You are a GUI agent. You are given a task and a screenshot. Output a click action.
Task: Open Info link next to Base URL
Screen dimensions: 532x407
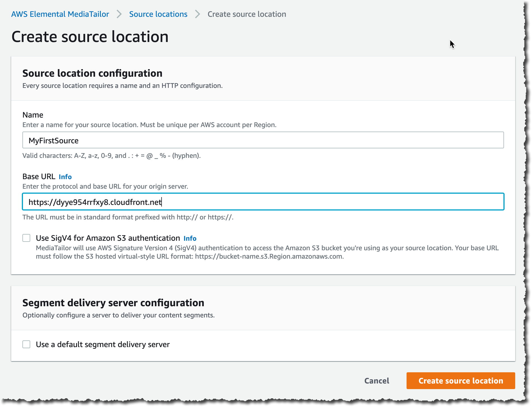point(65,177)
